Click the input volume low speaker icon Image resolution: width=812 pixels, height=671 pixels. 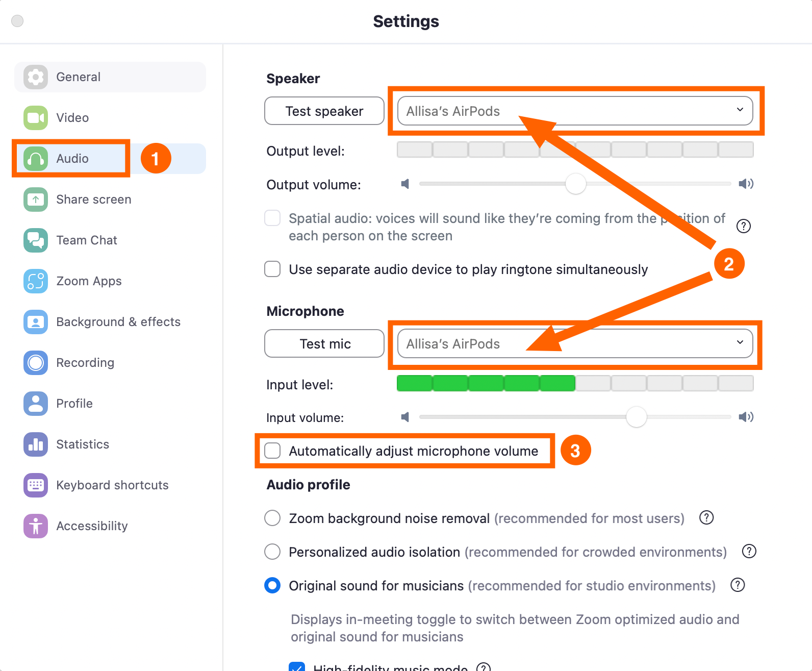tap(405, 417)
